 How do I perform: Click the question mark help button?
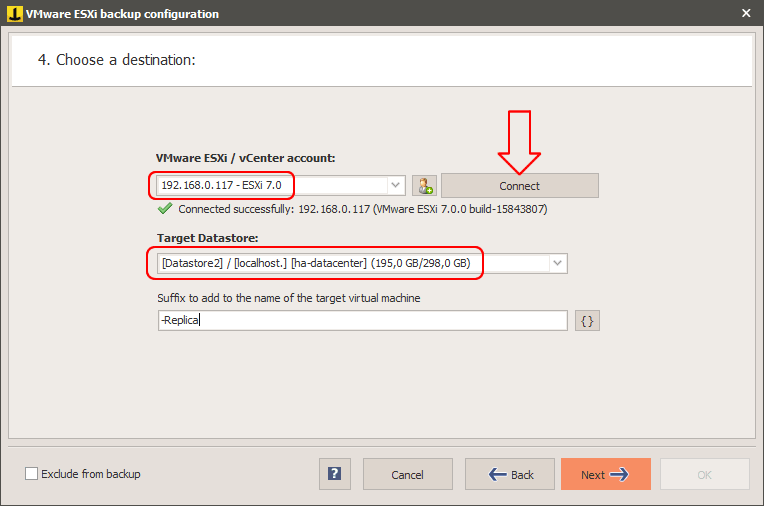point(335,474)
